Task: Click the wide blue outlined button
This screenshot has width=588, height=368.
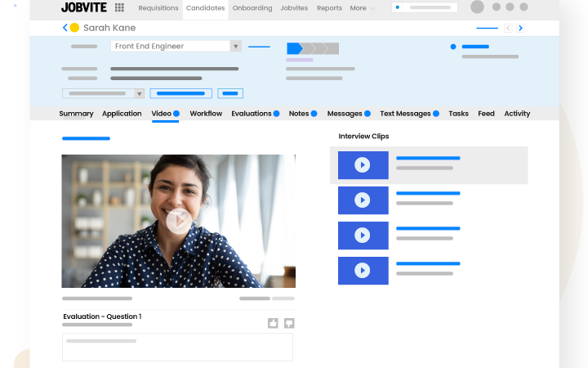Action: click(180, 93)
